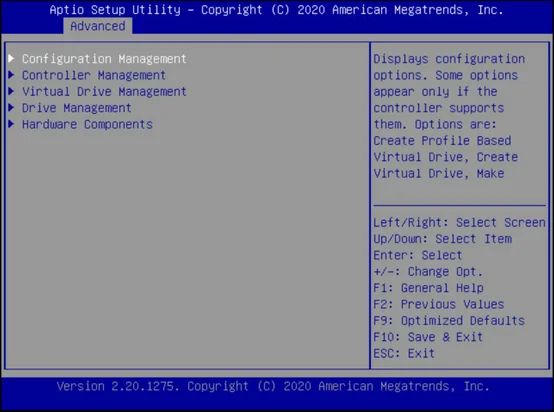The height and width of the screenshot is (412, 554).
Task: Select Virtual Drive Management item
Action: tap(104, 92)
